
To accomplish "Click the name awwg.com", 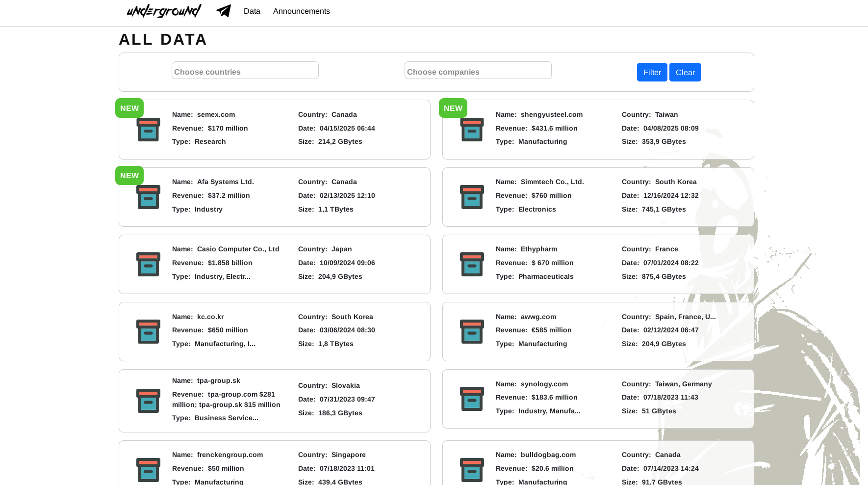I will click(538, 317).
